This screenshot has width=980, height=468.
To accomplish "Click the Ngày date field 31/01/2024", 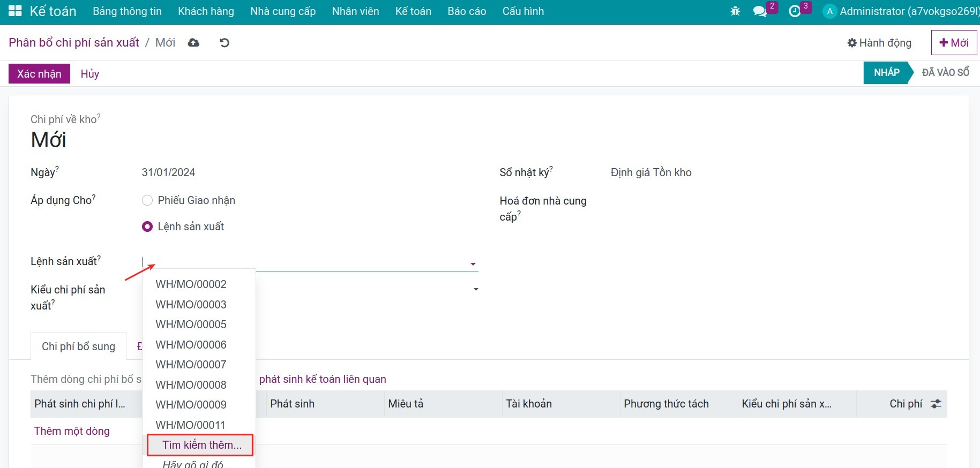I will coord(168,172).
